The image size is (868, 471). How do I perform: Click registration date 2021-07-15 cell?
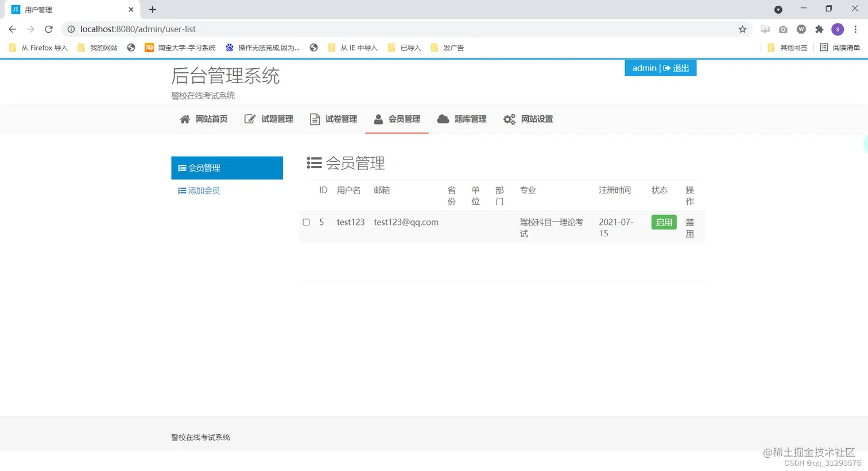tap(616, 228)
